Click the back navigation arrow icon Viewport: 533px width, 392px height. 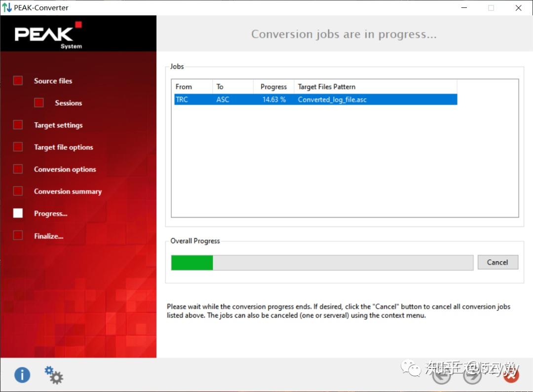pos(441,375)
